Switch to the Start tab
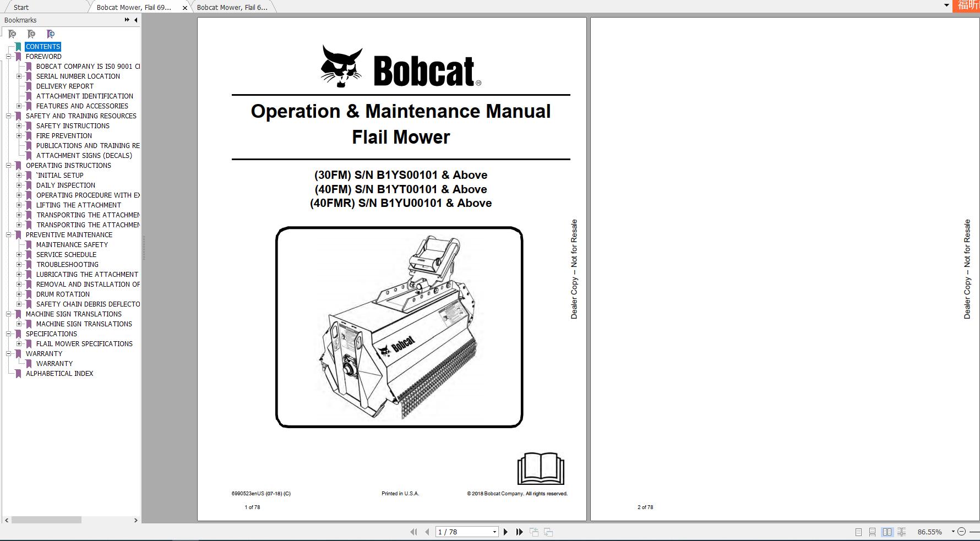This screenshot has height=541, width=980. pyautogui.click(x=22, y=7)
